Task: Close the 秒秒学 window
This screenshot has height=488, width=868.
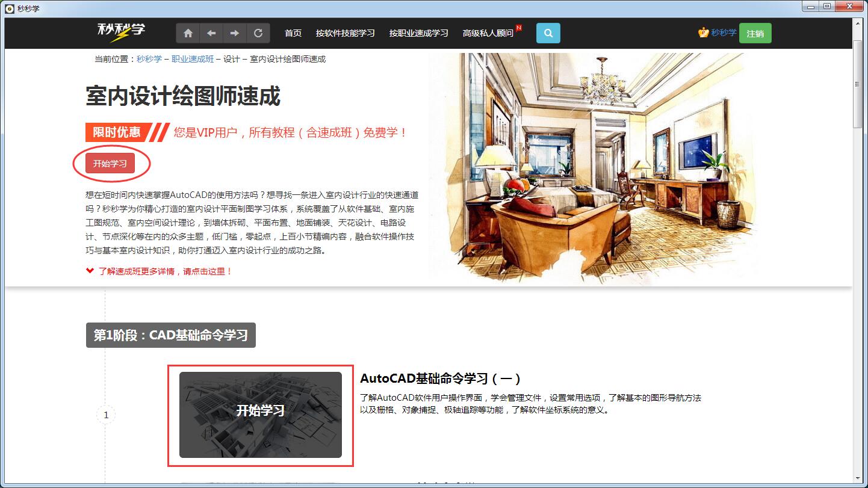Action: (850, 6)
